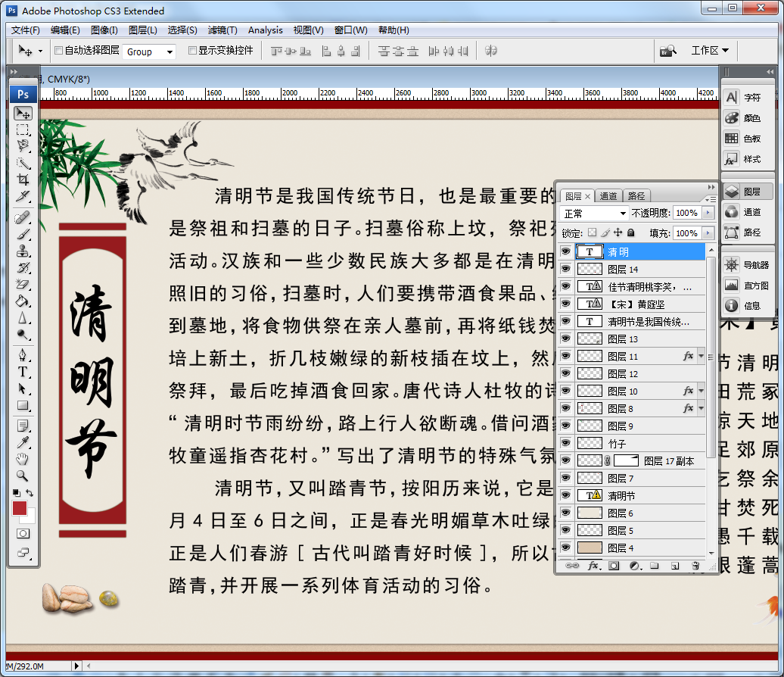Select the Horizontal Type tool
This screenshot has height=677, width=784.
click(x=23, y=372)
